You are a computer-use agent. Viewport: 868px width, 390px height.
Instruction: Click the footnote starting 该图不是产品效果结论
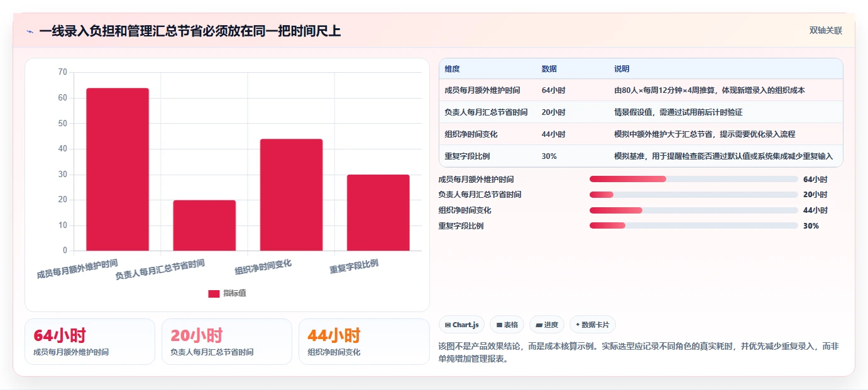(638, 353)
